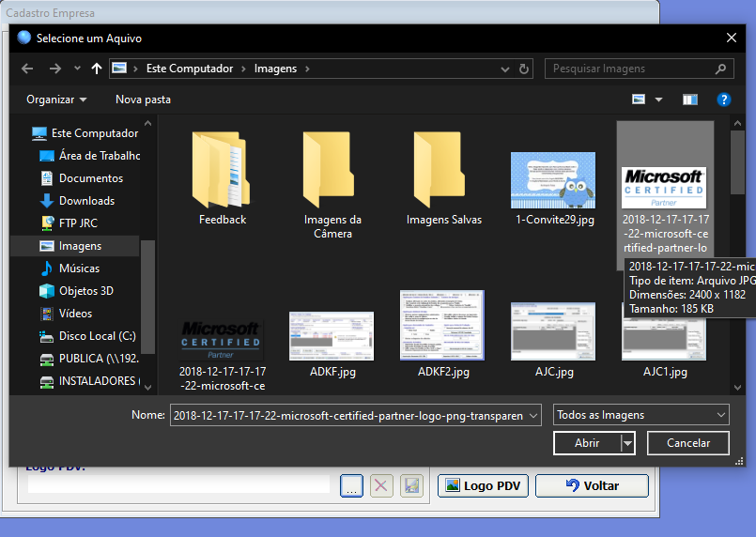Select the second-row Microsoft Certified image

(222, 354)
